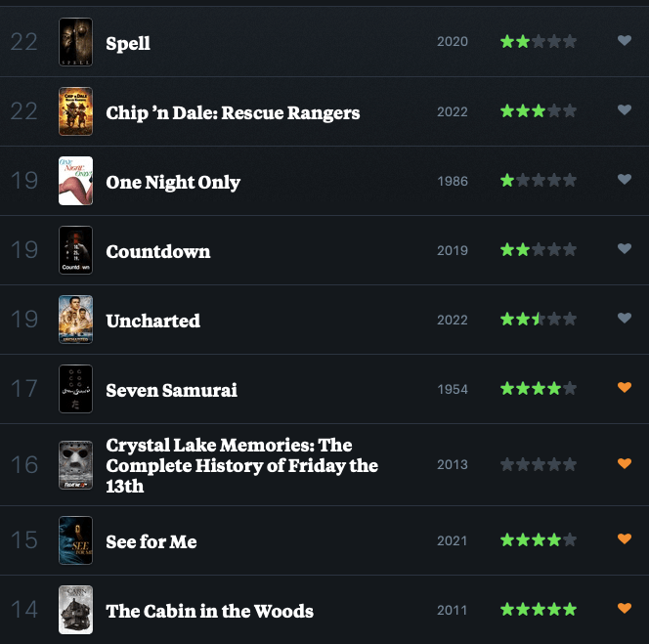Click the star rating for See for Me

tap(539, 540)
